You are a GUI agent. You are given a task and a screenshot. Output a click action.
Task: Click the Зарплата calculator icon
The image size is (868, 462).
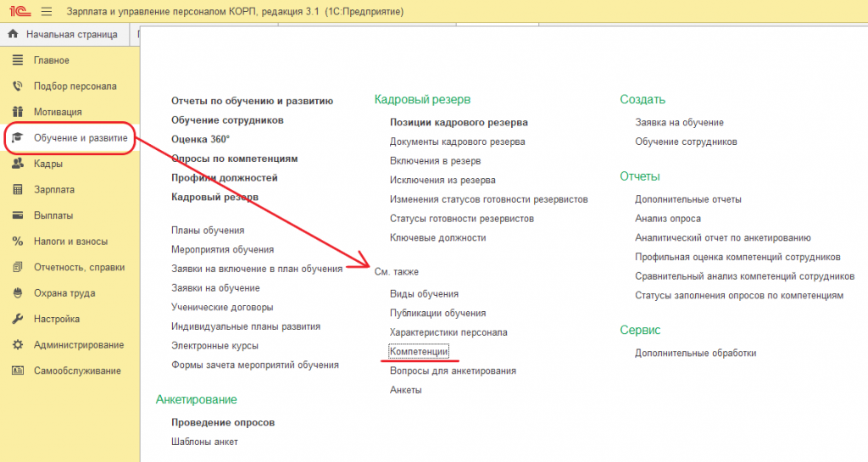coord(18,189)
